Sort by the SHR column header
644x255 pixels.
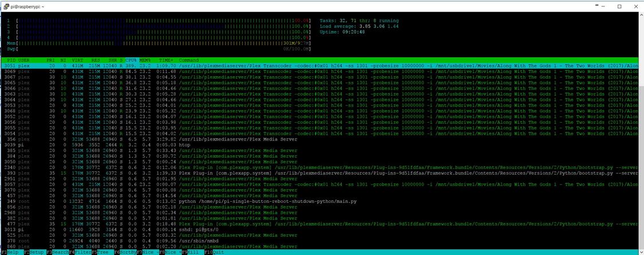point(113,60)
